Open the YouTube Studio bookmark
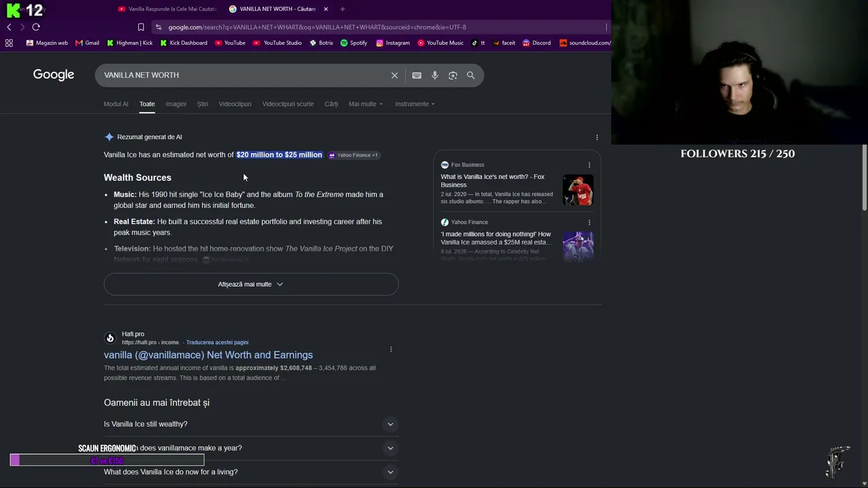Image resolution: width=868 pixels, height=488 pixels. [277, 43]
